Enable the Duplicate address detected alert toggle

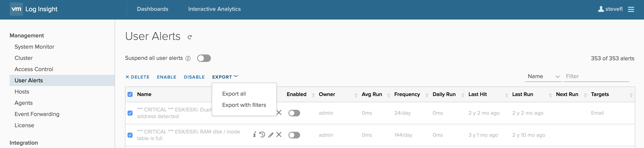point(294,113)
